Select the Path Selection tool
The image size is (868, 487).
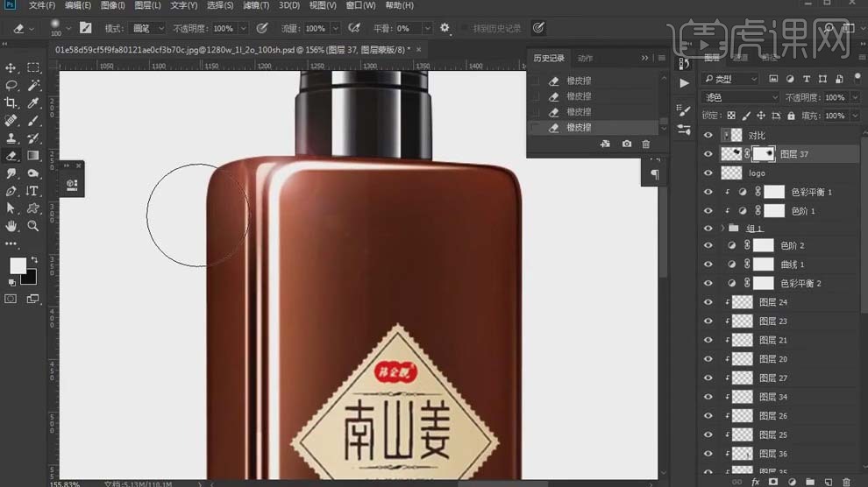(11, 208)
